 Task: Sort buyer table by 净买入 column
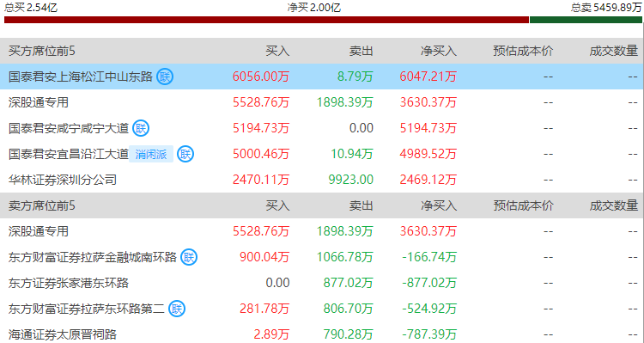click(439, 51)
